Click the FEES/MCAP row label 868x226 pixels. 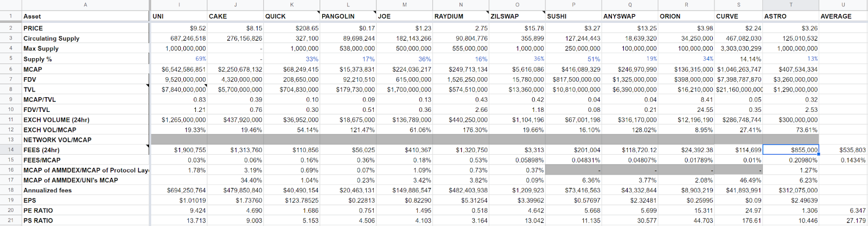click(x=85, y=160)
